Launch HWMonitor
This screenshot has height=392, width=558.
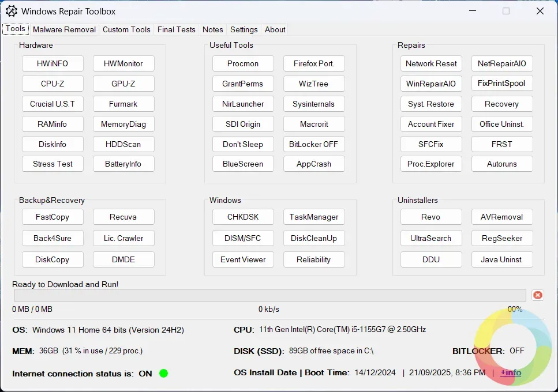[123, 63]
